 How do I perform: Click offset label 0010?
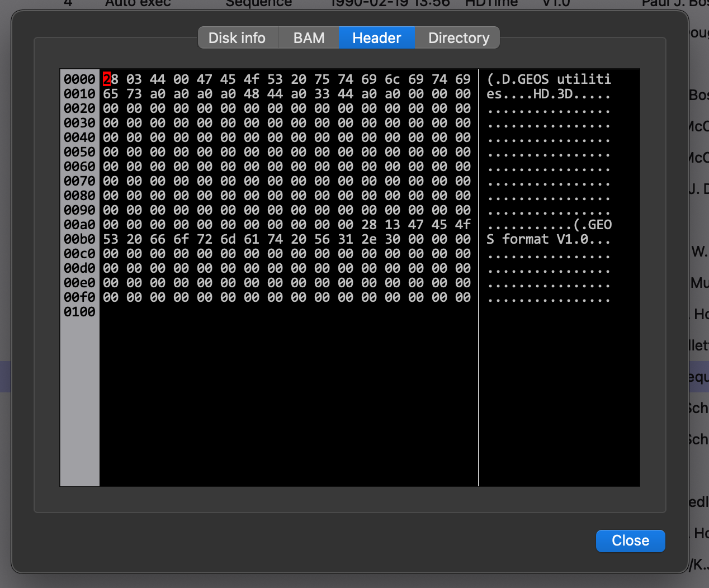(x=79, y=94)
